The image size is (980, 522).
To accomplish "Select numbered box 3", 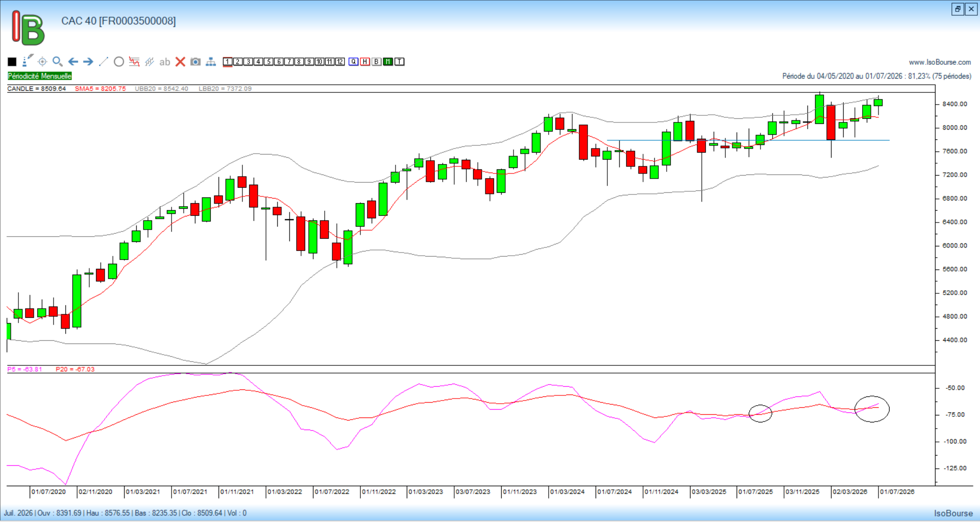I will (x=248, y=62).
